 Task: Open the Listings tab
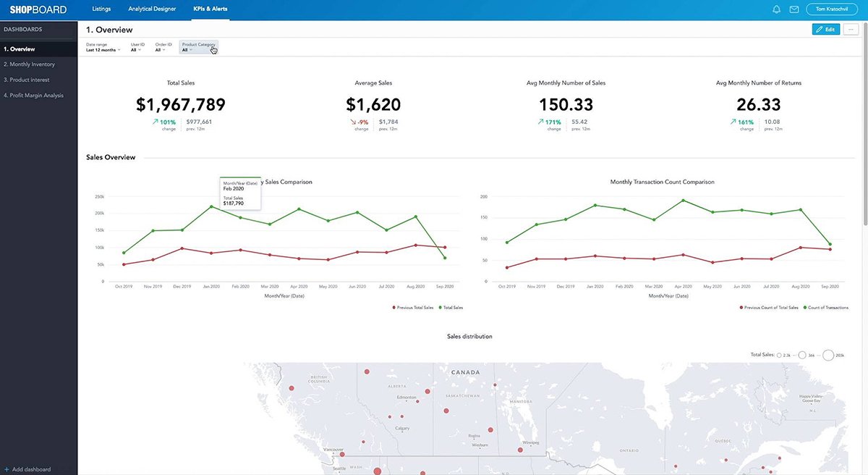coord(101,9)
